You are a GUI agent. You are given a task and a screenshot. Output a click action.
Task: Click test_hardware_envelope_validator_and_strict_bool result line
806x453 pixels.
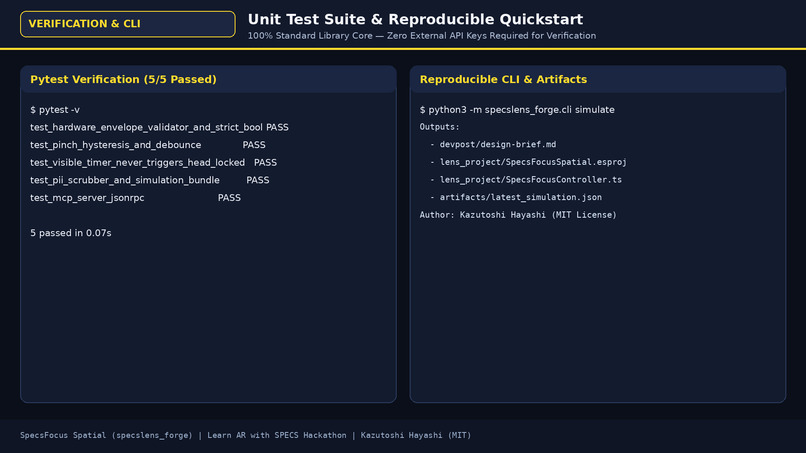tap(159, 128)
